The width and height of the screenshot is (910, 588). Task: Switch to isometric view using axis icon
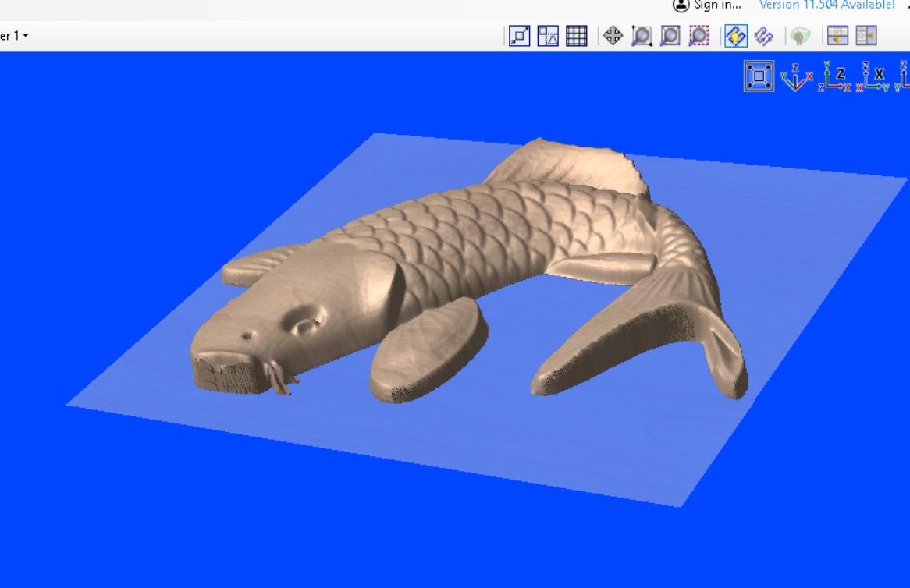pyautogui.click(x=796, y=78)
